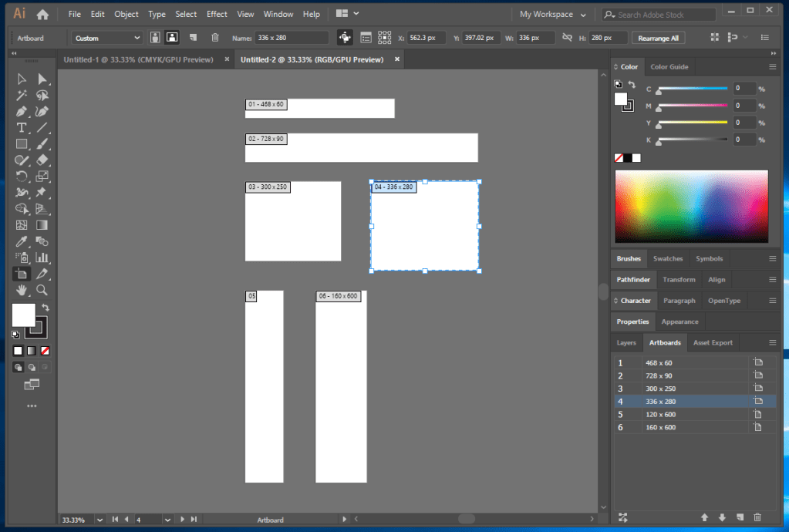Image resolution: width=789 pixels, height=532 pixels.
Task: Set artboard orientation to Portrait
Action: 156,38
